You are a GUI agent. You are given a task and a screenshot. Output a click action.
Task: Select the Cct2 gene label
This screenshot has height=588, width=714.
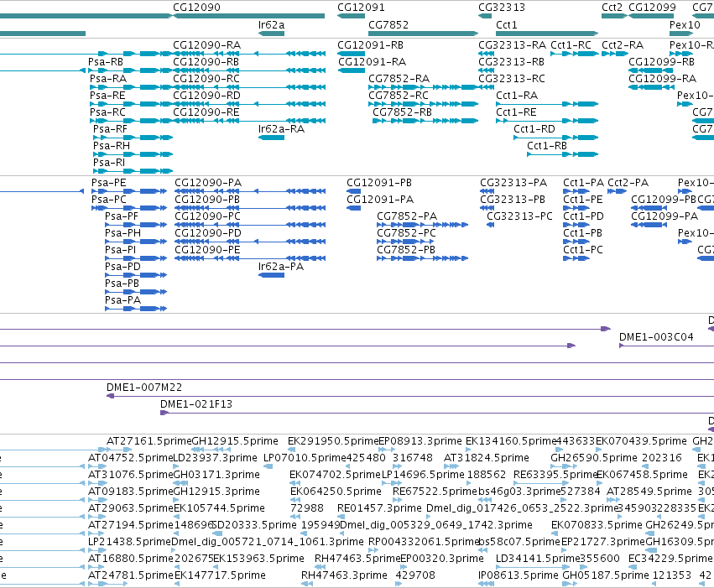coord(612,8)
